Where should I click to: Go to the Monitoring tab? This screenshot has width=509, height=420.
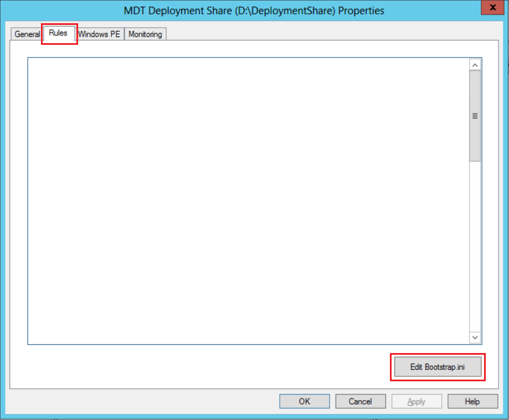145,34
